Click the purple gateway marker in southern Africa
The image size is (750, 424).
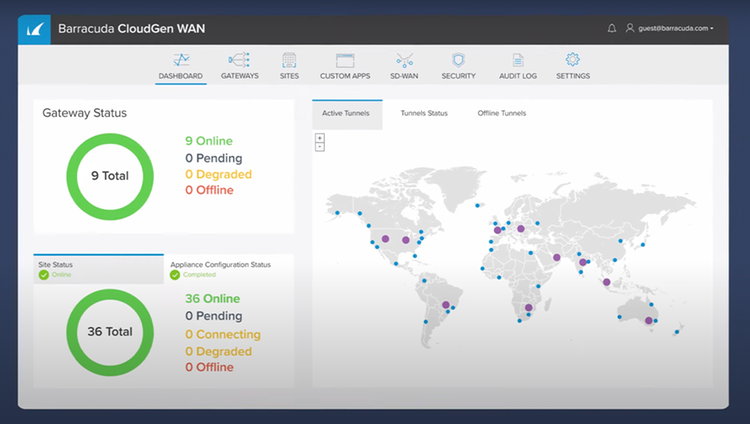(529, 308)
